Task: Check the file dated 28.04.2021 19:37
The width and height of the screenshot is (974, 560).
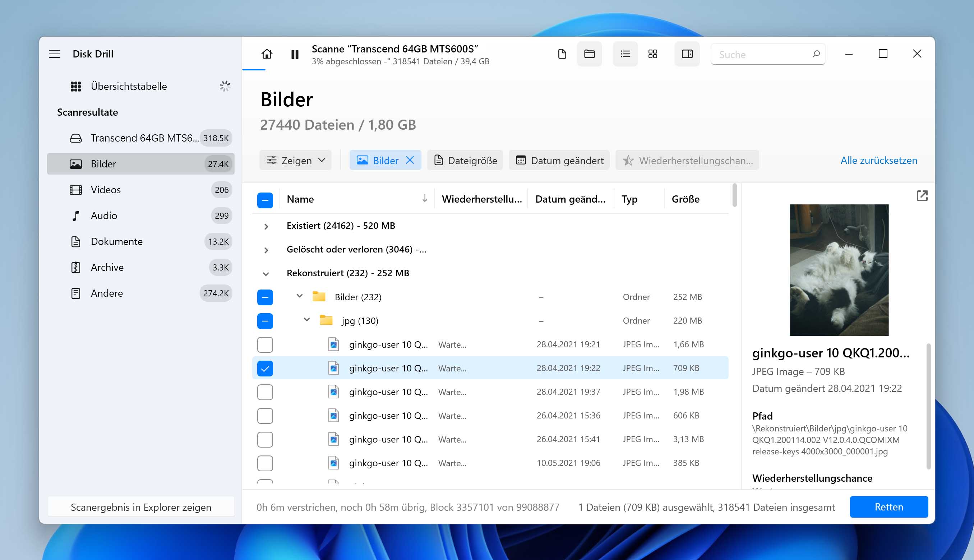Action: [x=265, y=392]
